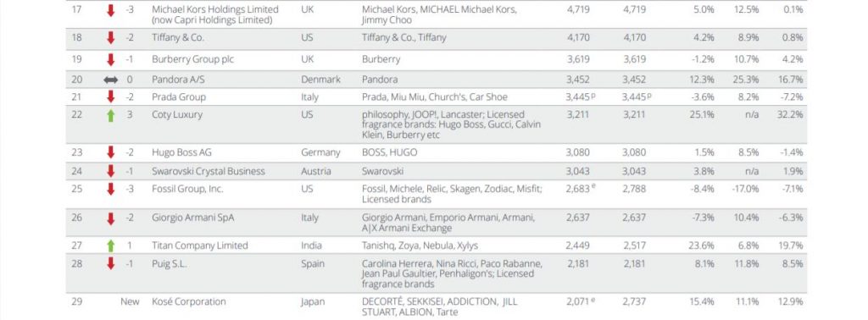Click the red down arrow beside Puig S.L.
868x320 pixels.
click(x=111, y=263)
